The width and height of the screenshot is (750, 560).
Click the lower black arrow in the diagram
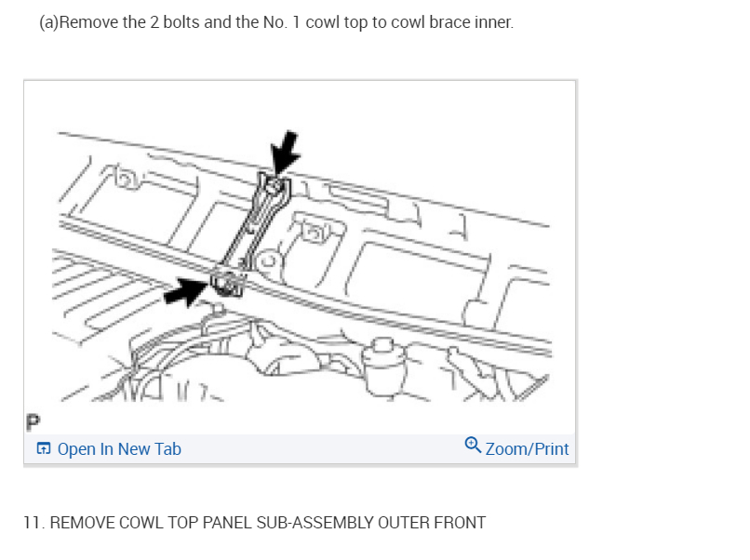184,291
